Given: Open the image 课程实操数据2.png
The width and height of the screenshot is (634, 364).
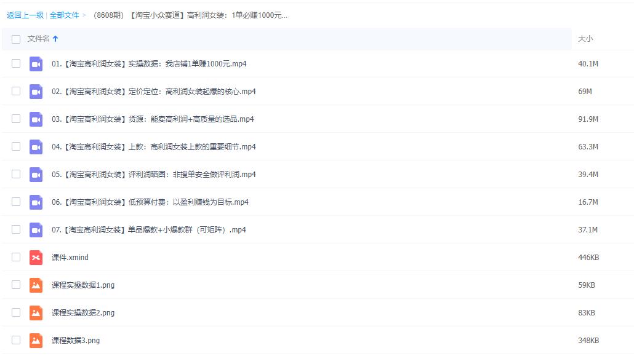Looking at the screenshot, I should coord(83,313).
